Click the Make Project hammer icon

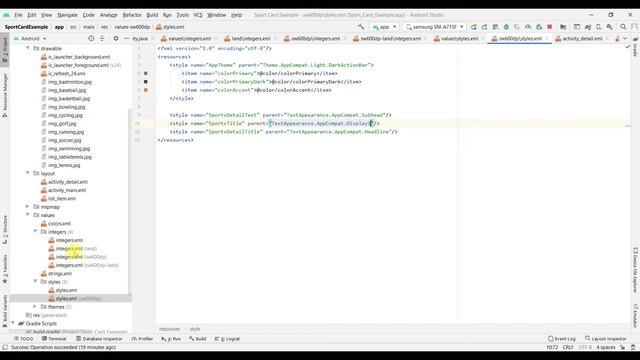(361, 27)
